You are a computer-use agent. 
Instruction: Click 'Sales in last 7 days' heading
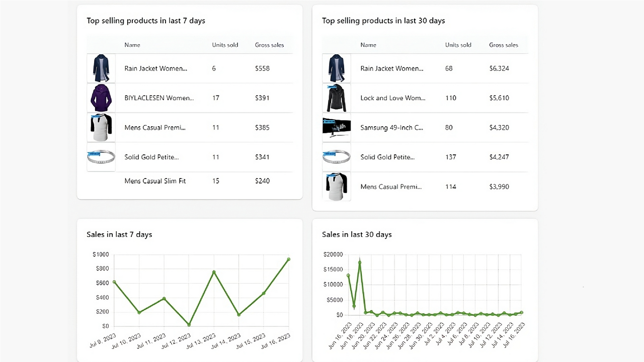[x=119, y=234]
